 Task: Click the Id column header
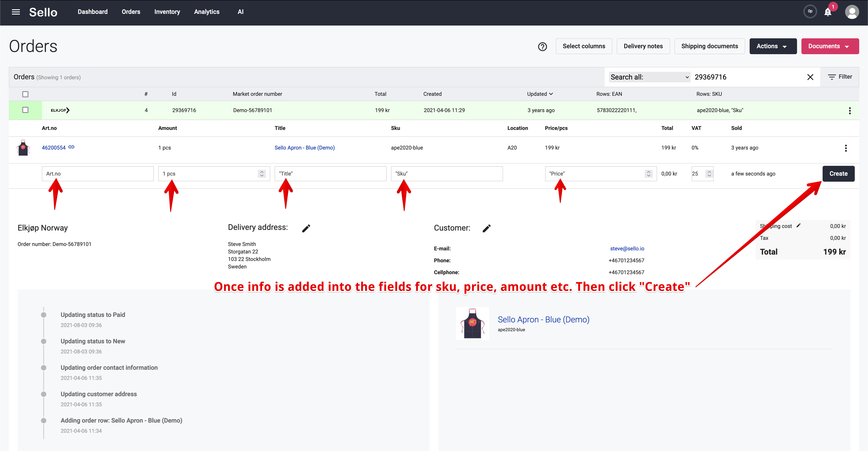pos(174,94)
